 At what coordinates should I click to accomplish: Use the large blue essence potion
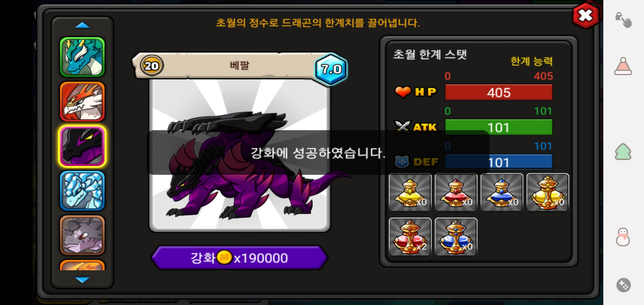456,237
